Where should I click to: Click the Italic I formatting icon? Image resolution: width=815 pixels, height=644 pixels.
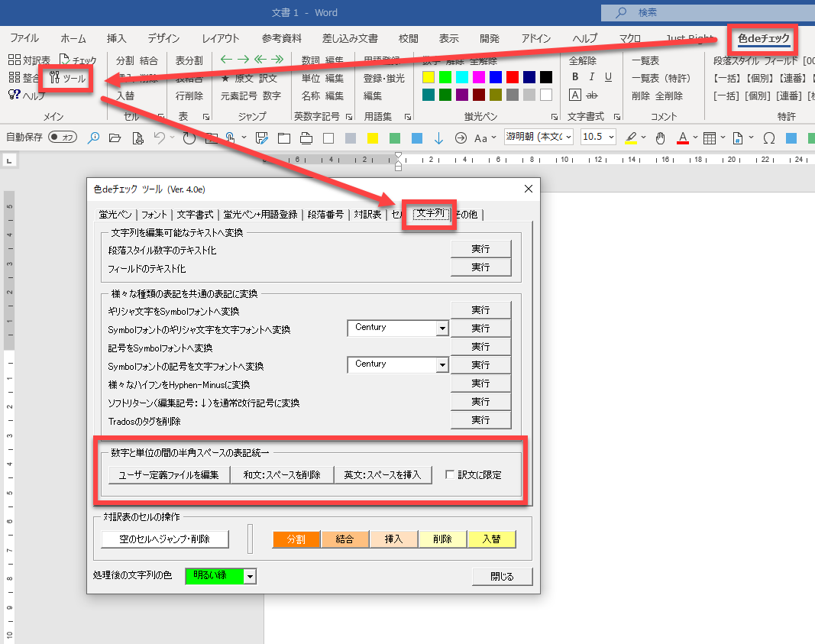click(592, 77)
